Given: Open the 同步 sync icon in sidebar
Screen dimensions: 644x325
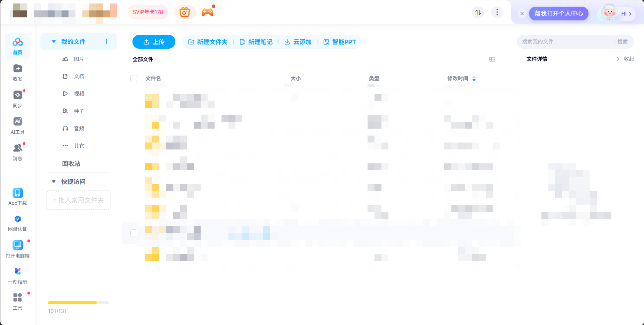Looking at the screenshot, I should [17, 95].
